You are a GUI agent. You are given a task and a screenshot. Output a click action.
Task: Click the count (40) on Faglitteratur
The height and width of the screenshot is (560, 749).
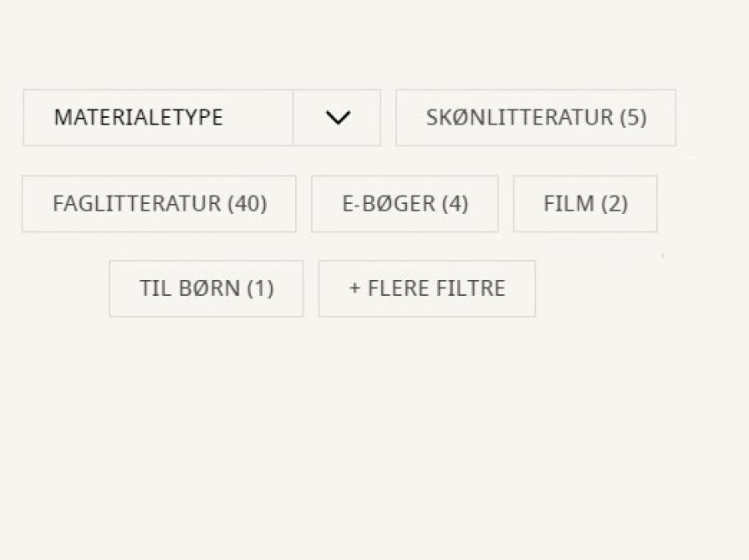click(x=247, y=204)
